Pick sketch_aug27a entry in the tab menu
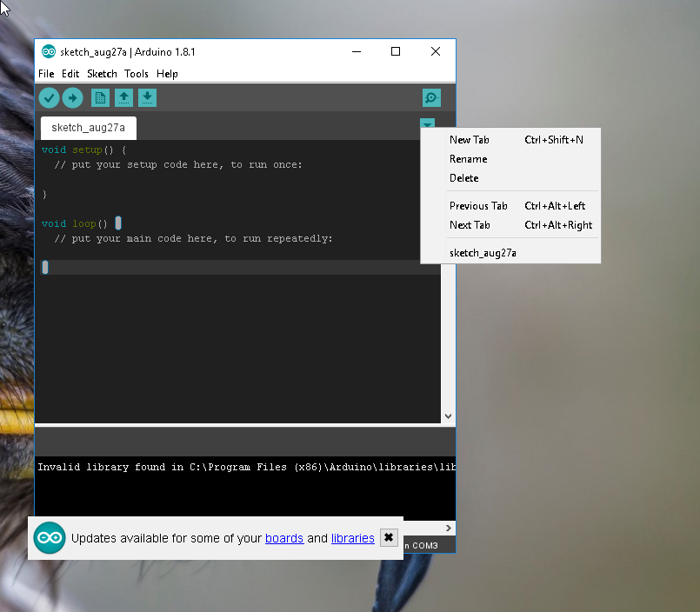Screen dimensions: 700x612 (510, 253)
